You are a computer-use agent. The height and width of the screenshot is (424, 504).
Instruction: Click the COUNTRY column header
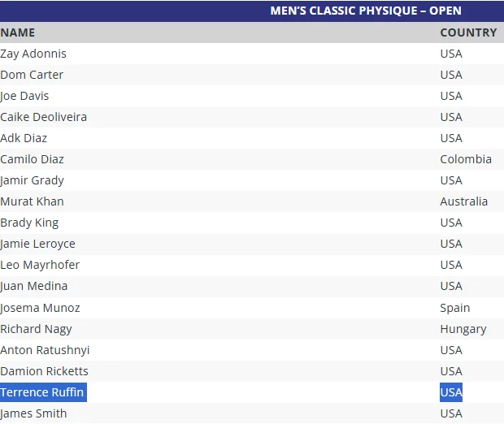click(468, 32)
